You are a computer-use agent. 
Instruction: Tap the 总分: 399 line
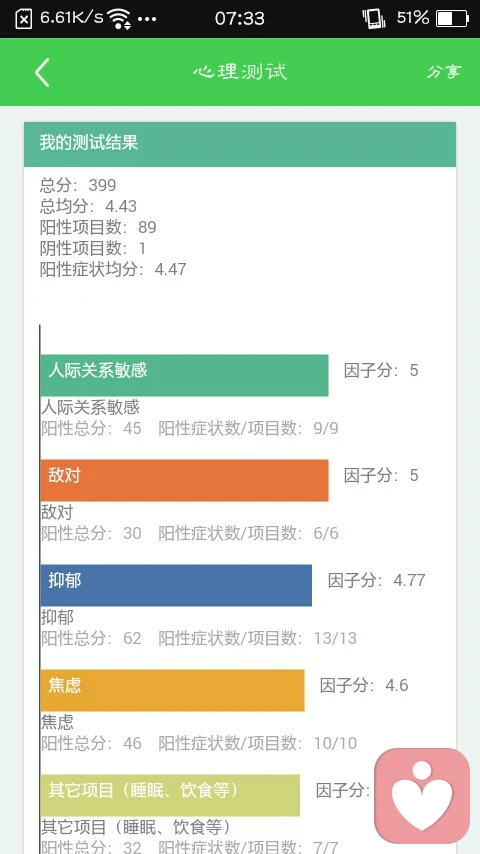coord(78,185)
